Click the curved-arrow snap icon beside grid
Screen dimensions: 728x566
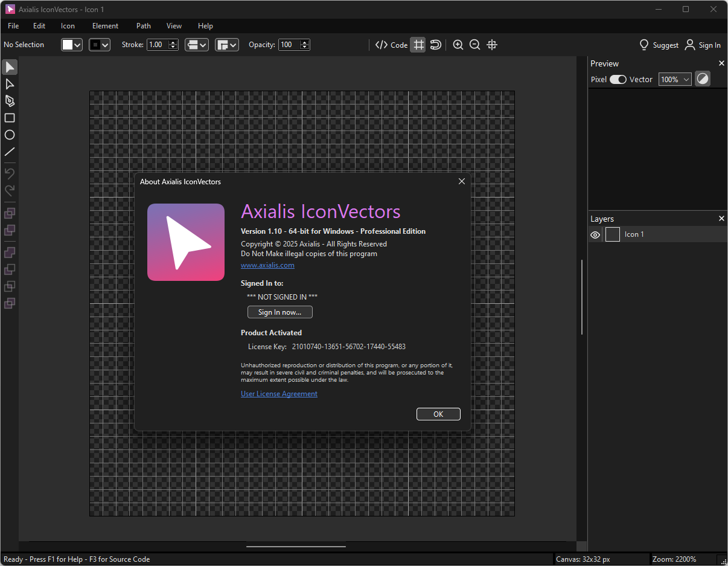point(435,45)
